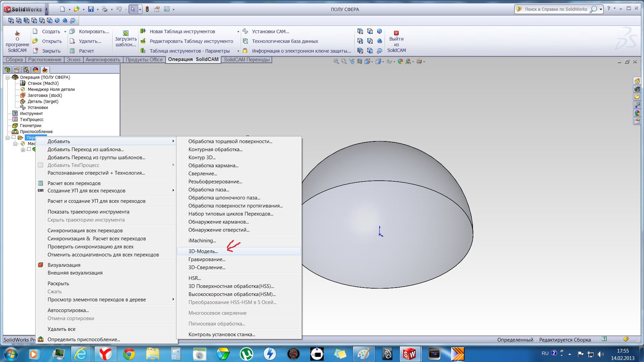Click the Visualization icon in context menu
Viewport: 644px width, 362px height.
pos(41,265)
